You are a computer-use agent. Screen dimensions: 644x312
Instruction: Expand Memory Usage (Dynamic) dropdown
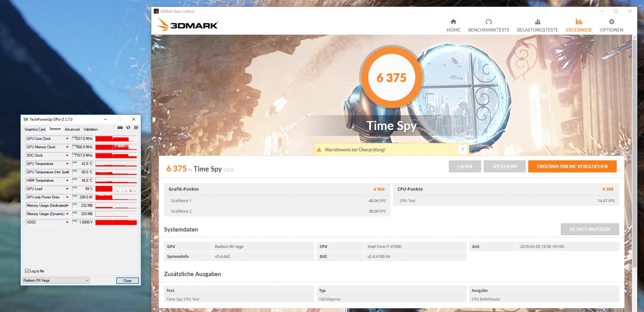coord(67,214)
